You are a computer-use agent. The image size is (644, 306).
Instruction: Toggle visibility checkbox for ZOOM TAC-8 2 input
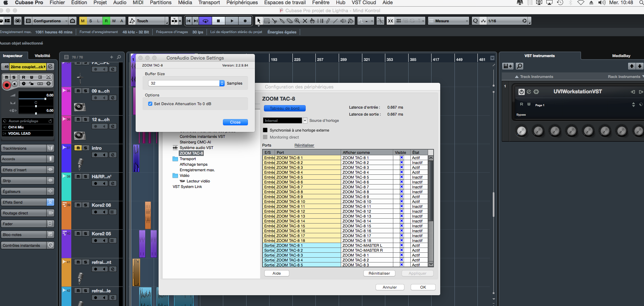click(x=402, y=163)
